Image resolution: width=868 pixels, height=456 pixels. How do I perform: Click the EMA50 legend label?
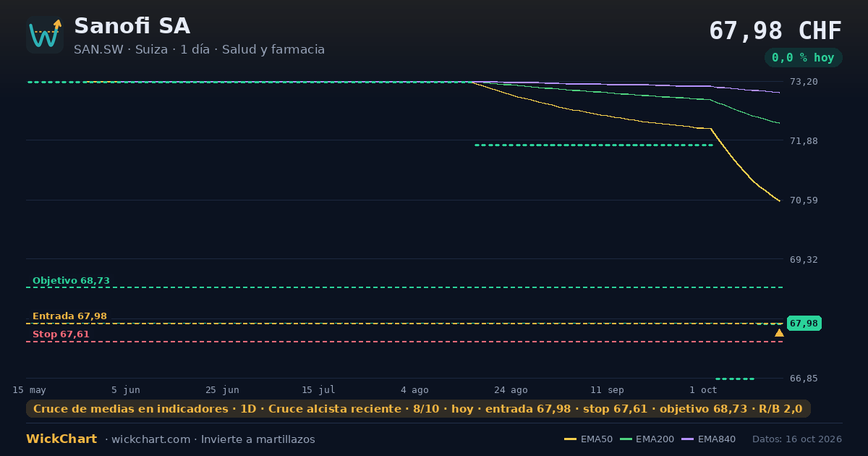(x=597, y=439)
